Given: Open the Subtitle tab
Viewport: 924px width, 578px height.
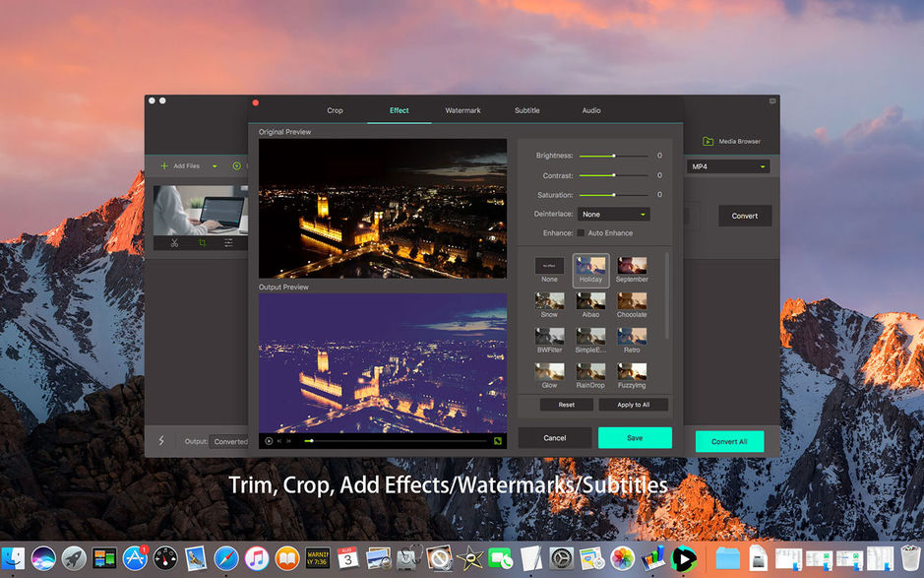Looking at the screenshot, I should pos(526,110).
